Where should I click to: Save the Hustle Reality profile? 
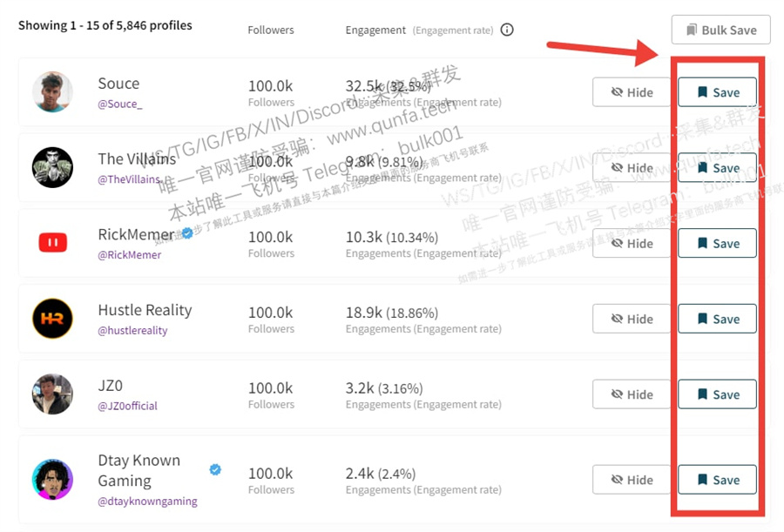click(717, 319)
